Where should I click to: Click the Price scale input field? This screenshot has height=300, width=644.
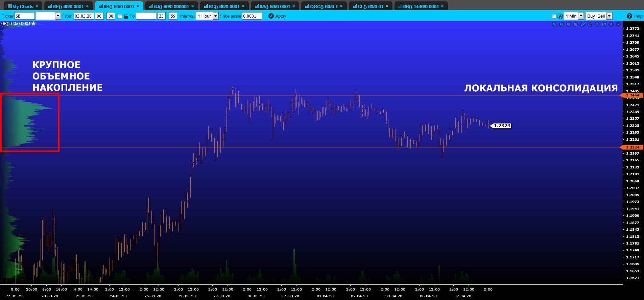[252, 16]
